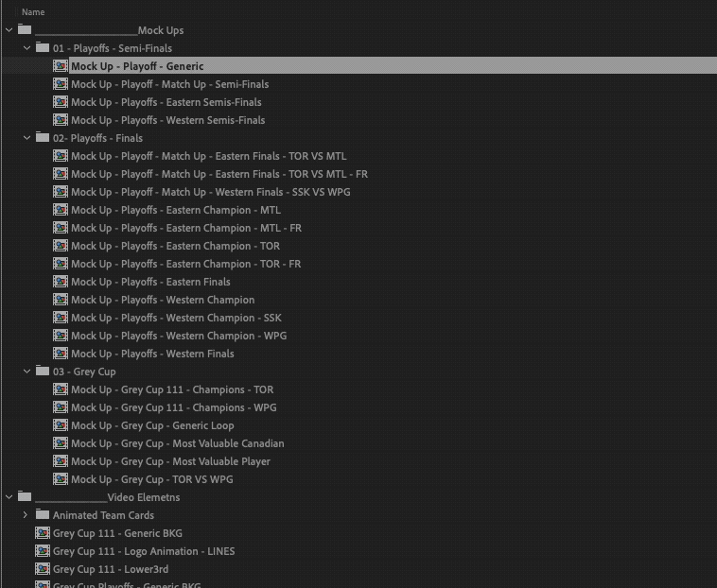Click comp icon for Eastern Finals - TOR VS MTL
This screenshot has width=717, height=588.
61,156
